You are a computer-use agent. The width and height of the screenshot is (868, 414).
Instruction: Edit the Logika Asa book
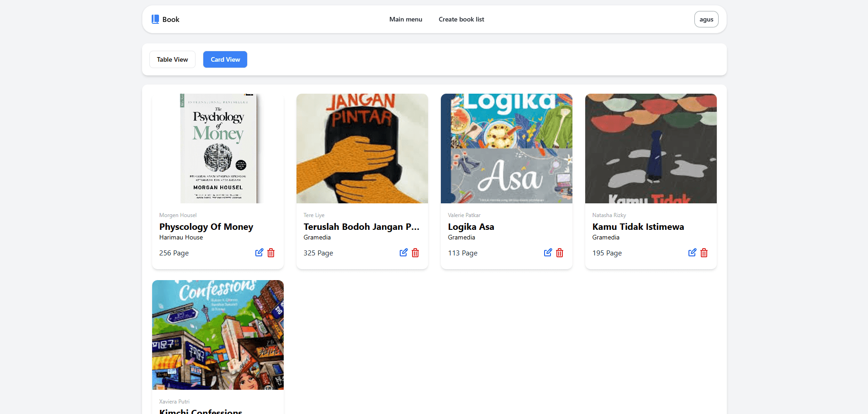click(548, 253)
